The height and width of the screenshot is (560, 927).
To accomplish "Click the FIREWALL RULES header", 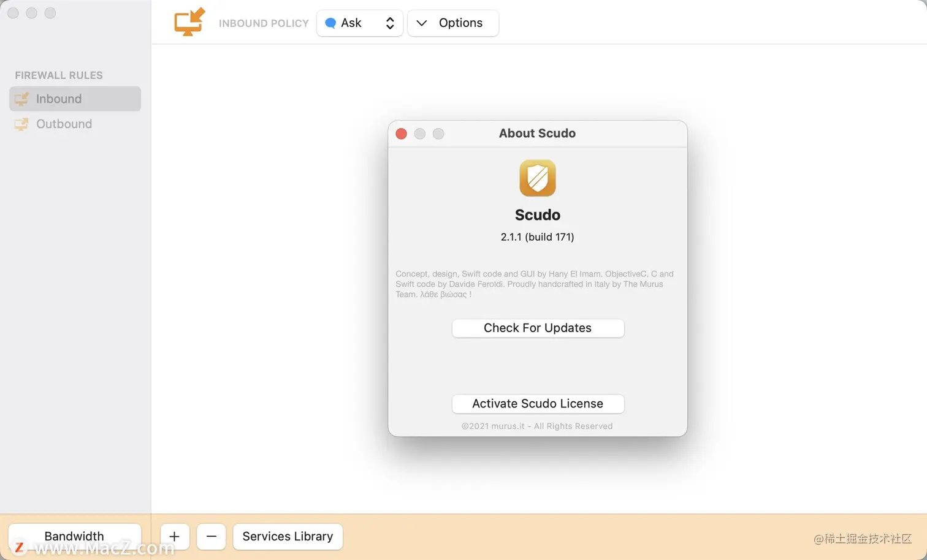I will (x=59, y=75).
